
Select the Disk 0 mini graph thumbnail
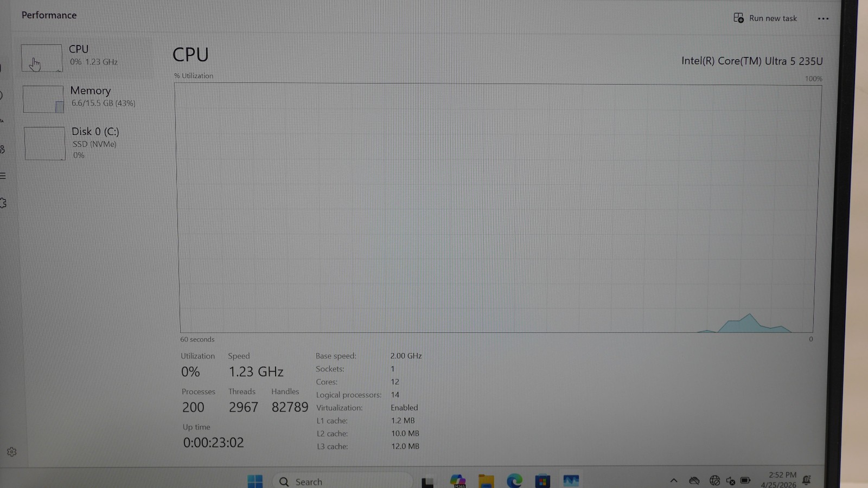point(44,143)
